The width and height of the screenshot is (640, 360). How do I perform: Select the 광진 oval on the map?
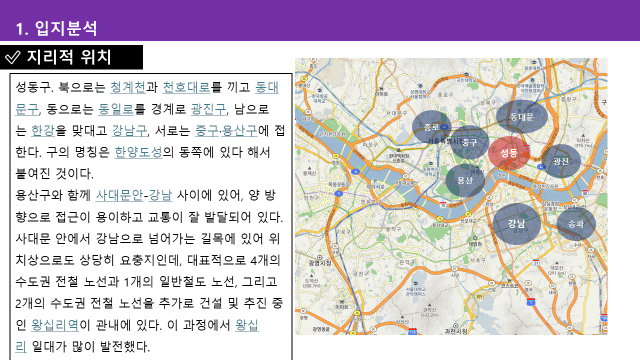point(561,161)
